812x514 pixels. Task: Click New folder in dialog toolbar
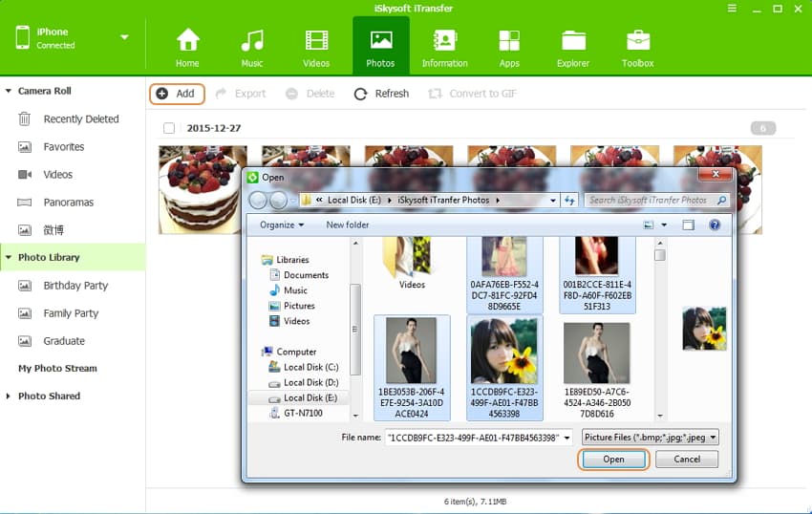pyautogui.click(x=348, y=225)
